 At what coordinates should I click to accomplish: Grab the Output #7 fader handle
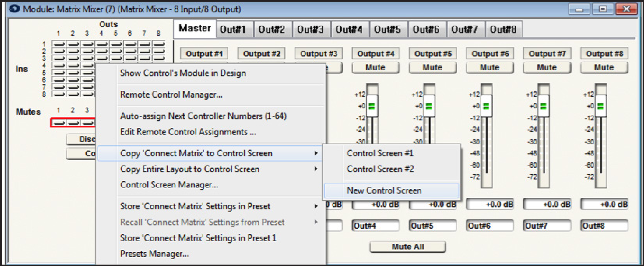(543, 106)
